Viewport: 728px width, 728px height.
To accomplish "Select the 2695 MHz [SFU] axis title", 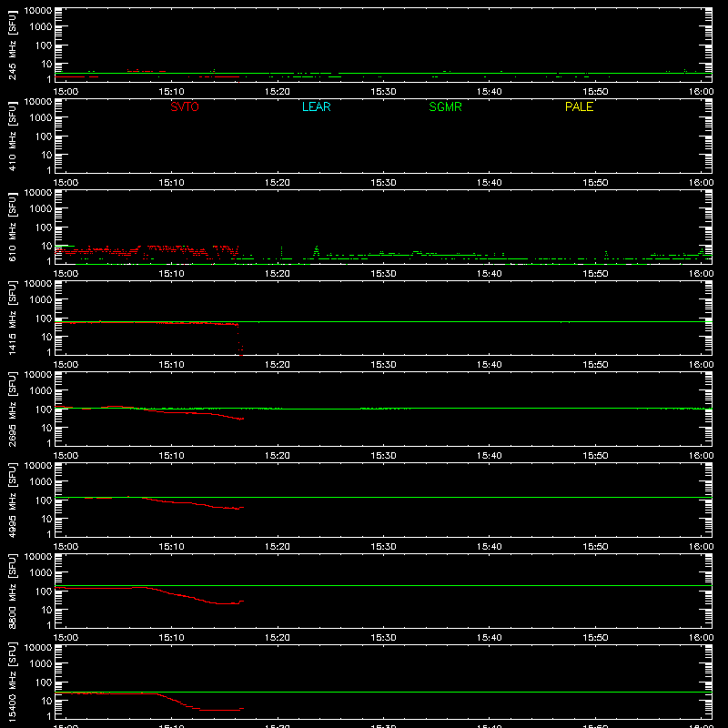I will (12, 409).
